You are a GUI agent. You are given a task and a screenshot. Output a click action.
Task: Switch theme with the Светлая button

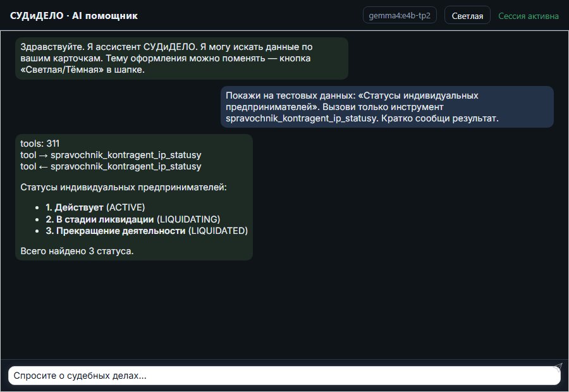(x=467, y=16)
